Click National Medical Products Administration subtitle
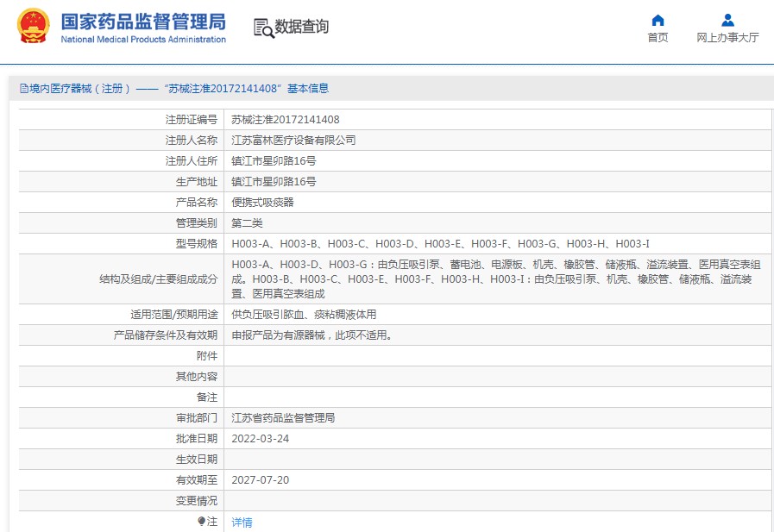The height and width of the screenshot is (532, 774). coord(143,40)
